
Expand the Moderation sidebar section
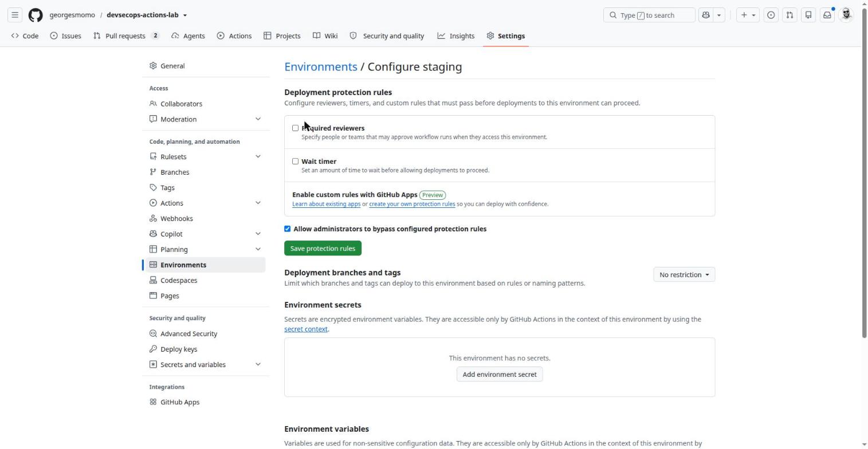click(x=258, y=119)
